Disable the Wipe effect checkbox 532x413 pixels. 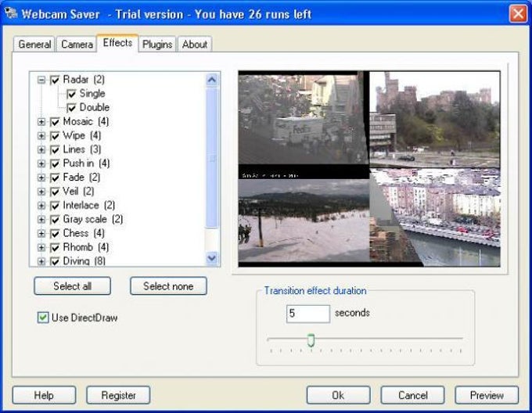pyautogui.click(x=55, y=135)
